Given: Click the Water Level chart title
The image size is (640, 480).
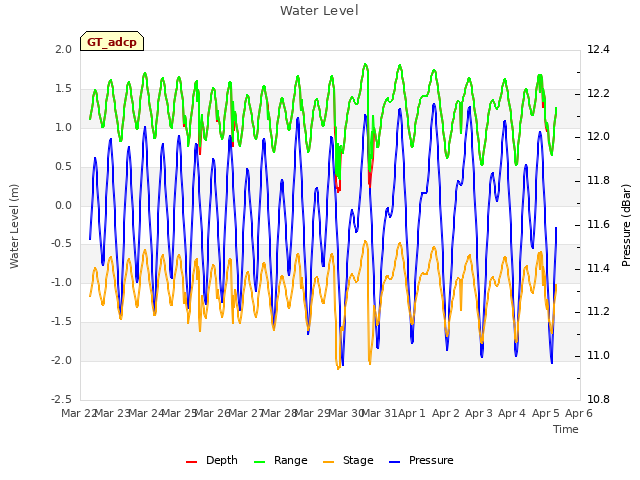Looking at the screenshot, I should coord(319,11).
